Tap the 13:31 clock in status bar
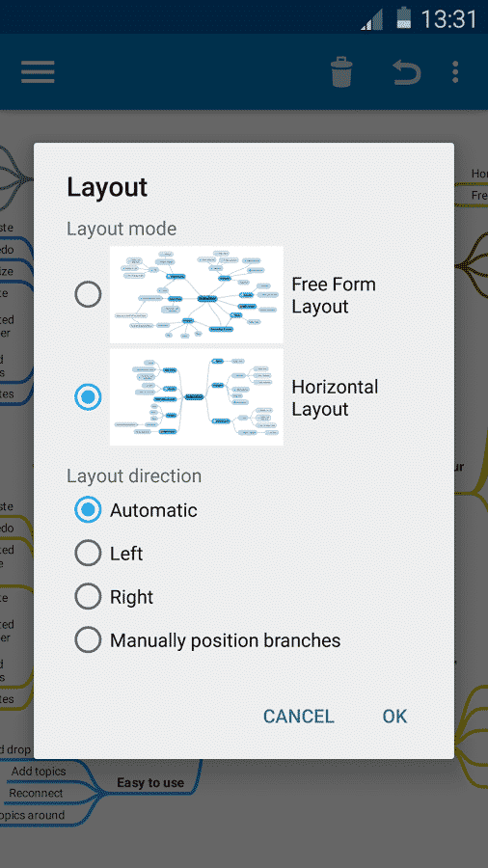488x868 pixels. (x=448, y=19)
